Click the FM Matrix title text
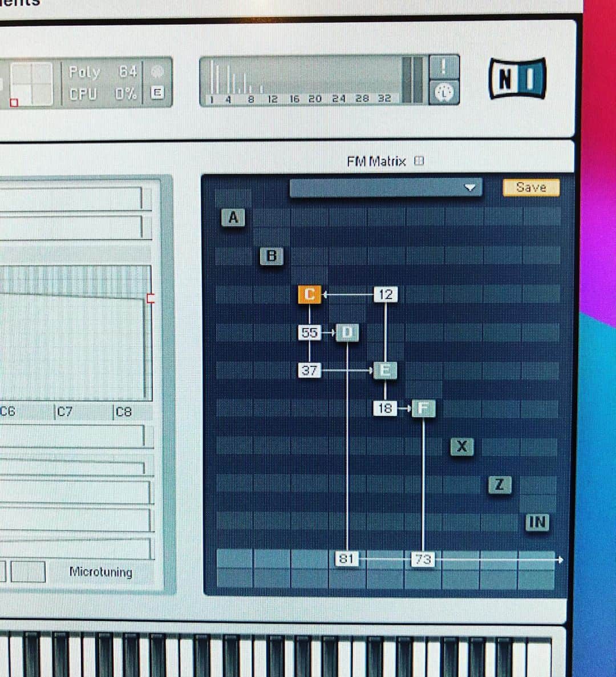 point(376,162)
